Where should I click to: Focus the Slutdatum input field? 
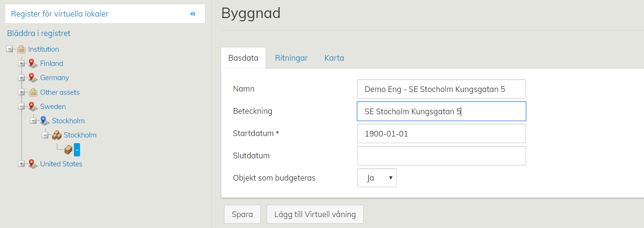tap(441, 155)
